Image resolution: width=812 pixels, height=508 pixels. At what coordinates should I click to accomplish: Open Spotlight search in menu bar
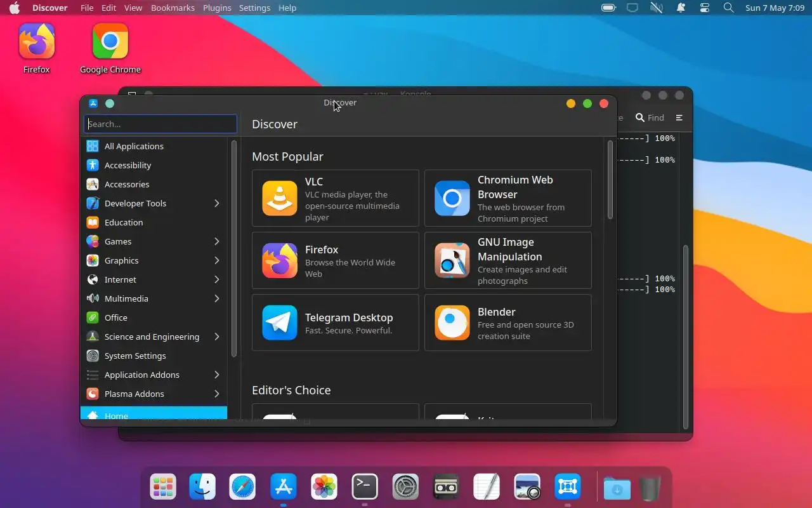pos(729,8)
